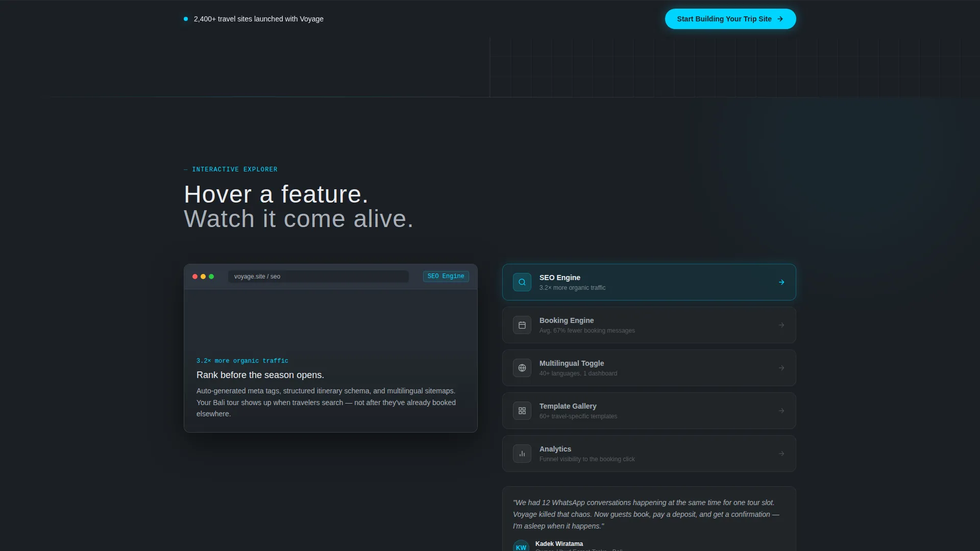The height and width of the screenshot is (551, 980).
Task: Select the Analytics feature
Action: tap(649, 454)
